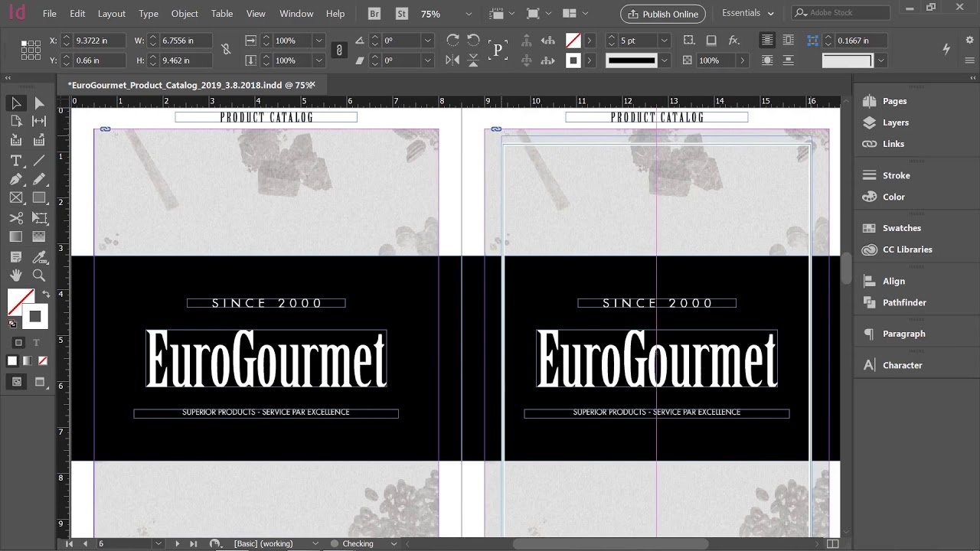Image resolution: width=980 pixels, height=551 pixels.
Task: Enable Wrap around bounding box
Action: 787,41
